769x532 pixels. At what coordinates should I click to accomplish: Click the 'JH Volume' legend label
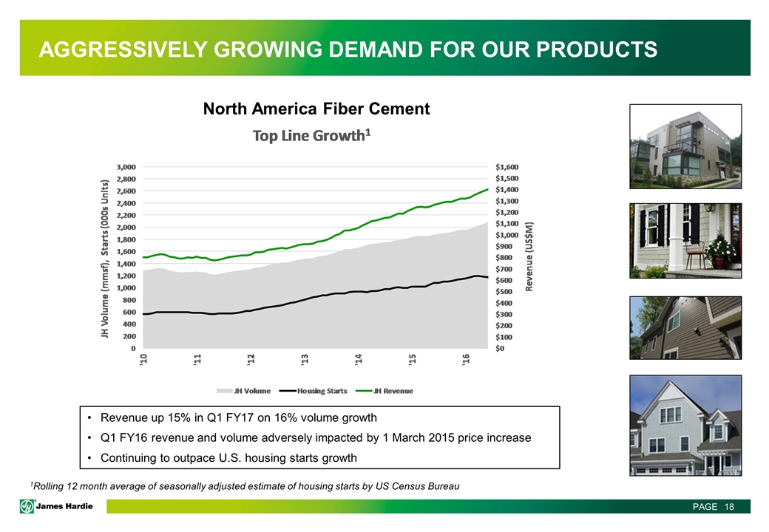pyautogui.click(x=252, y=391)
